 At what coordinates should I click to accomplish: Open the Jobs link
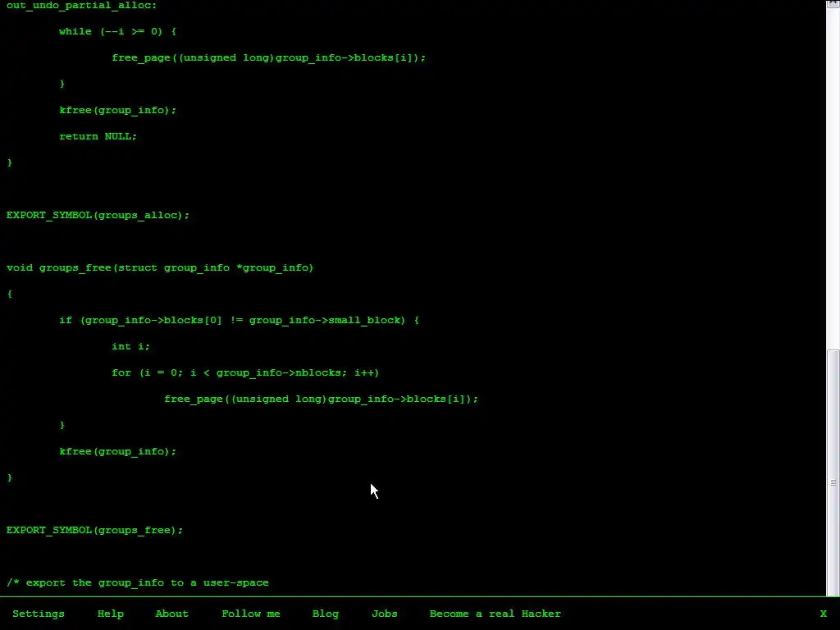385,614
